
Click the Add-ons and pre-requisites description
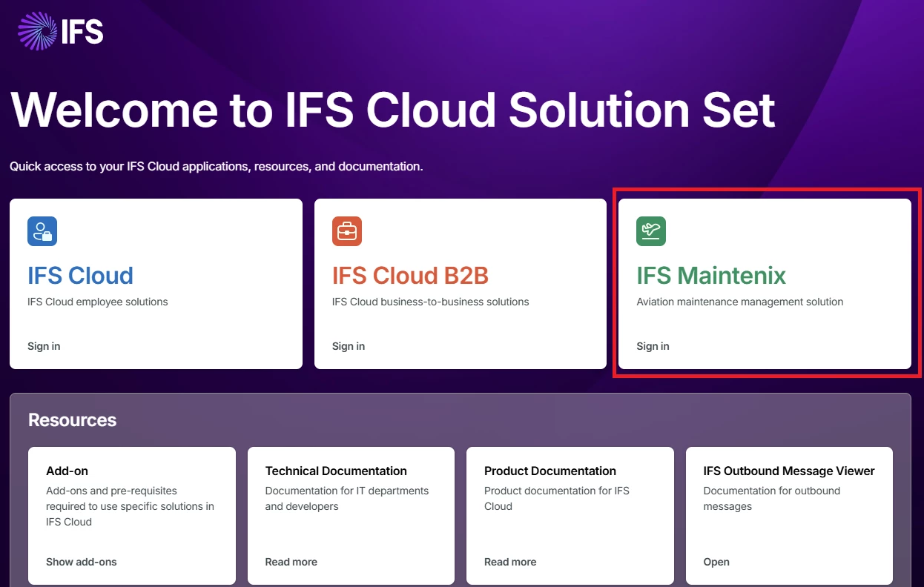pyautogui.click(x=130, y=506)
